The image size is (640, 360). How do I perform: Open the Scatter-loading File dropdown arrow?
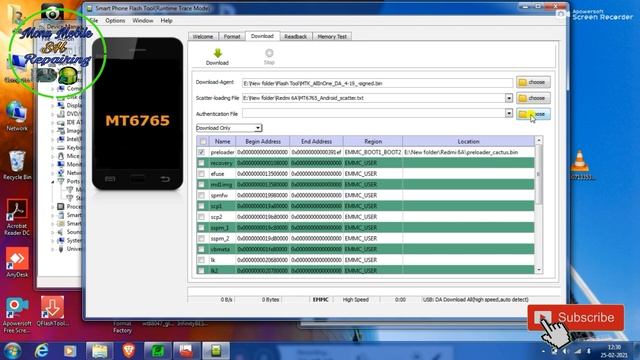pyautogui.click(x=509, y=98)
